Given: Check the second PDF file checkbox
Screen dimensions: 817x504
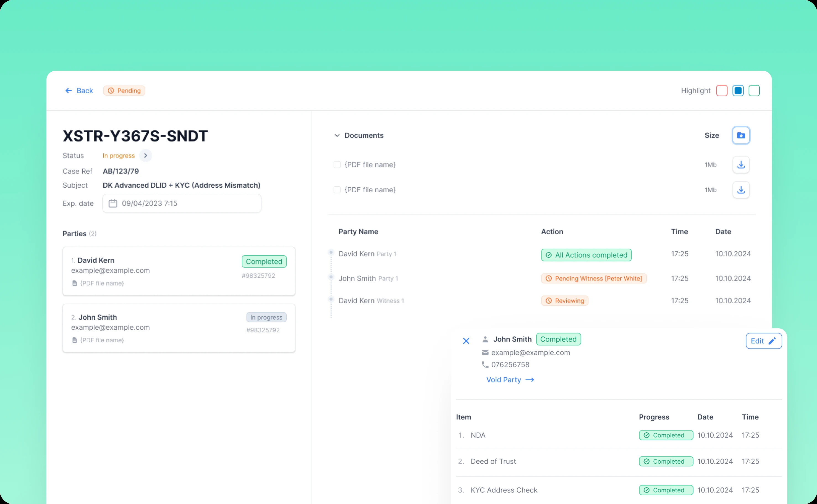Looking at the screenshot, I should tap(337, 190).
